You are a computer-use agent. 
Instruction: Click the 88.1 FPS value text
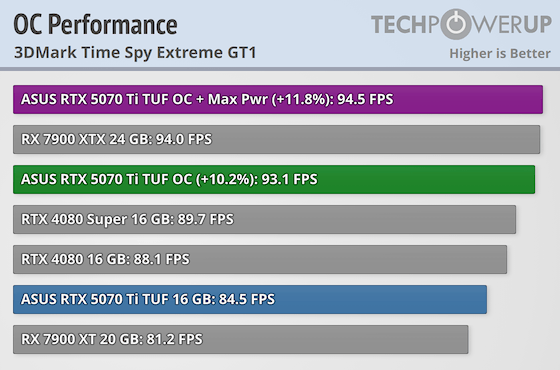click(x=162, y=259)
